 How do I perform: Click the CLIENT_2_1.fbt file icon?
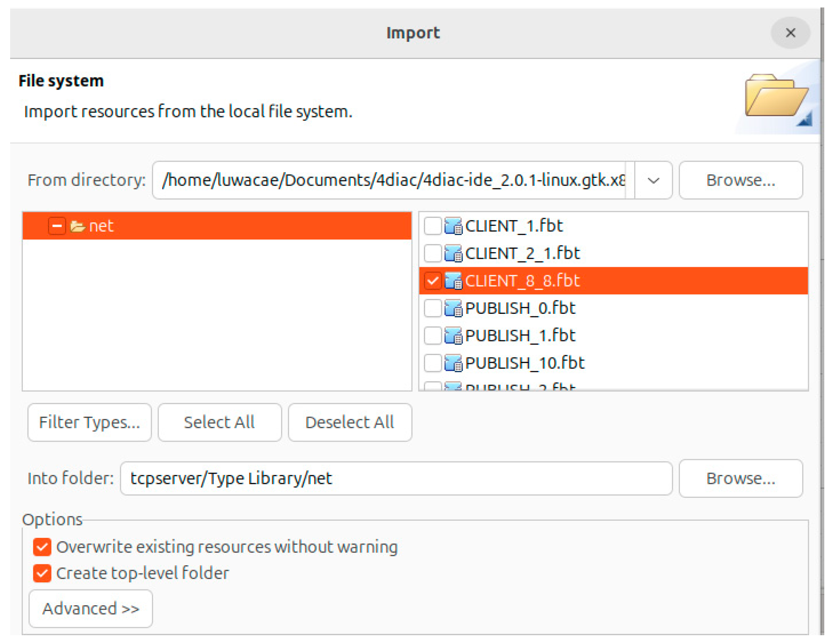tap(453, 253)
